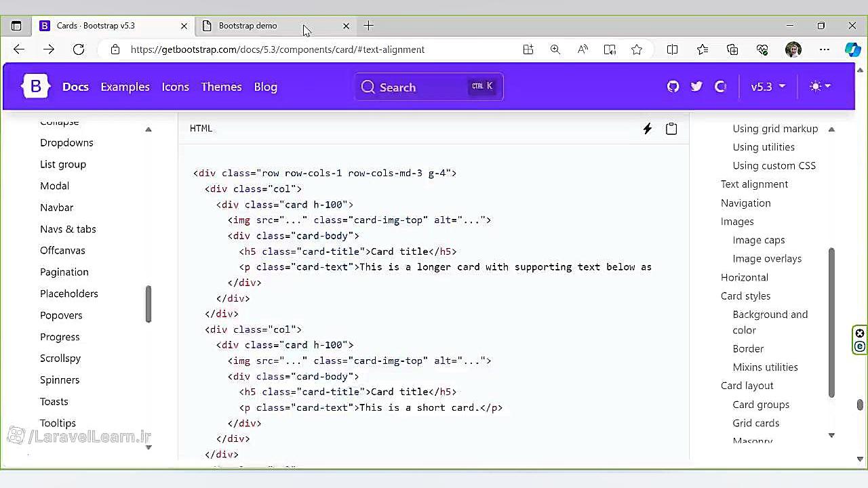Open the Favorites list
The width and height of the screenshot is (868, 488).
pos(703,49)
